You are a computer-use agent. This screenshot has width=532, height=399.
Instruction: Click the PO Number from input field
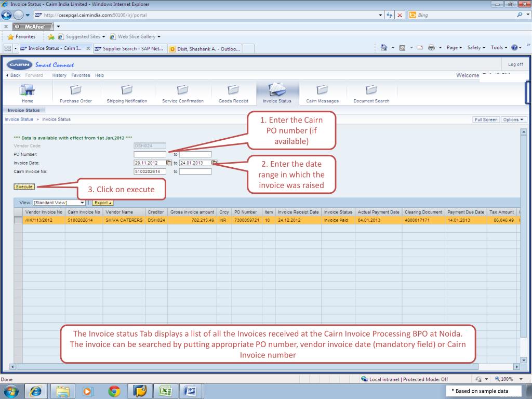[x=150, y=154]
